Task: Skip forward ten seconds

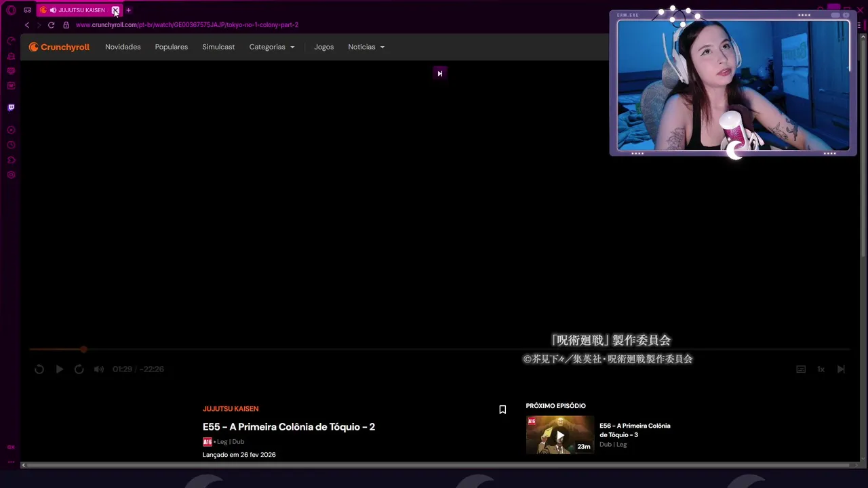Action: [79, 369]
